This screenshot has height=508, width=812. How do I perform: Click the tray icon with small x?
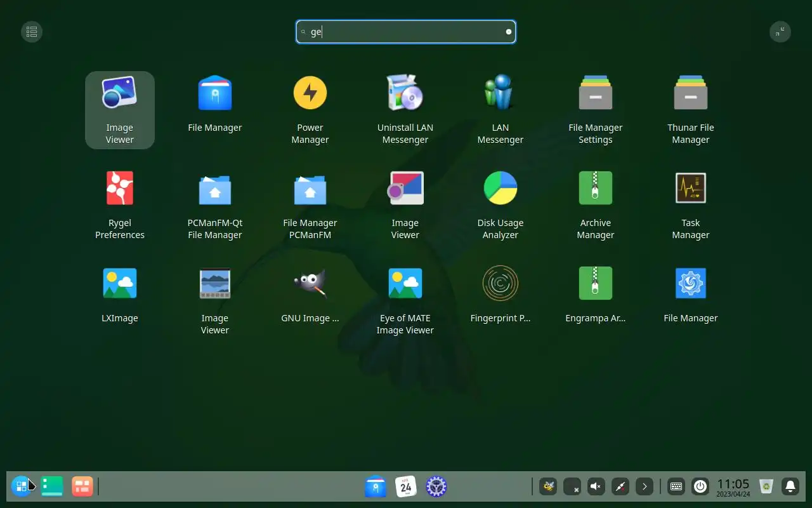coord(572,486)
